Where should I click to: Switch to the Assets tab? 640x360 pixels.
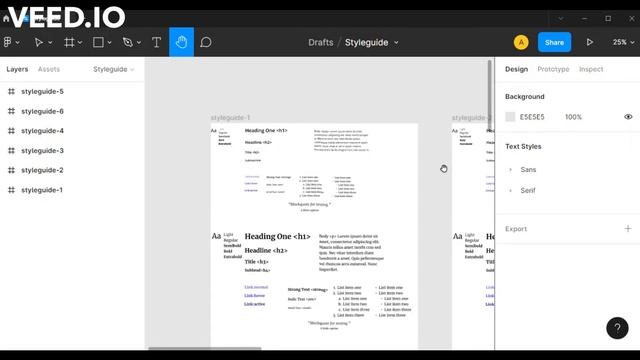(x=49, y=69)
